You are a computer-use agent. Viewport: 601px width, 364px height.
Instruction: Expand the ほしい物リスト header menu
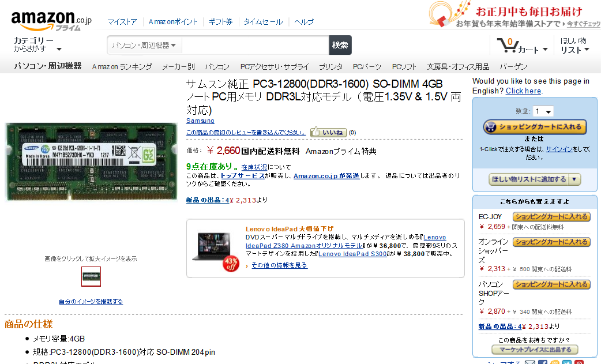tap(574, 45)
